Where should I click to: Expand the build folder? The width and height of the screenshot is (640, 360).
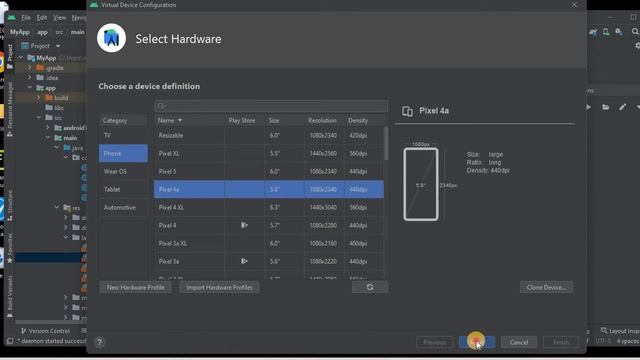tap(39, 98)
